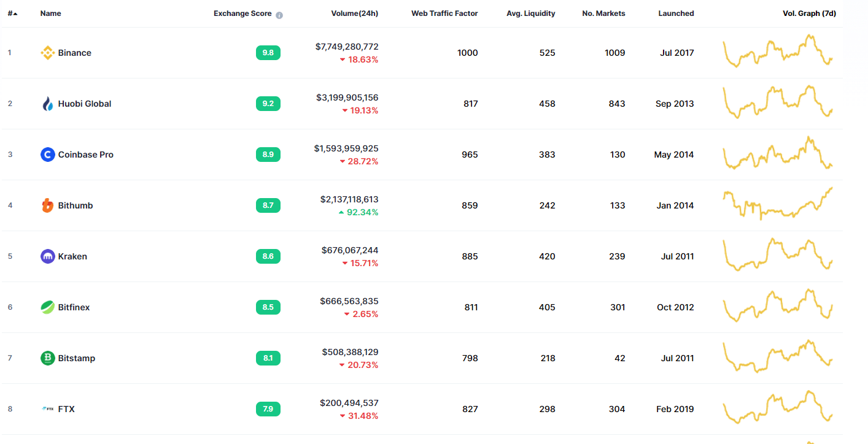Click the Huobi Global flame icon
868x444 pixels.
click(x=47, y=104)
